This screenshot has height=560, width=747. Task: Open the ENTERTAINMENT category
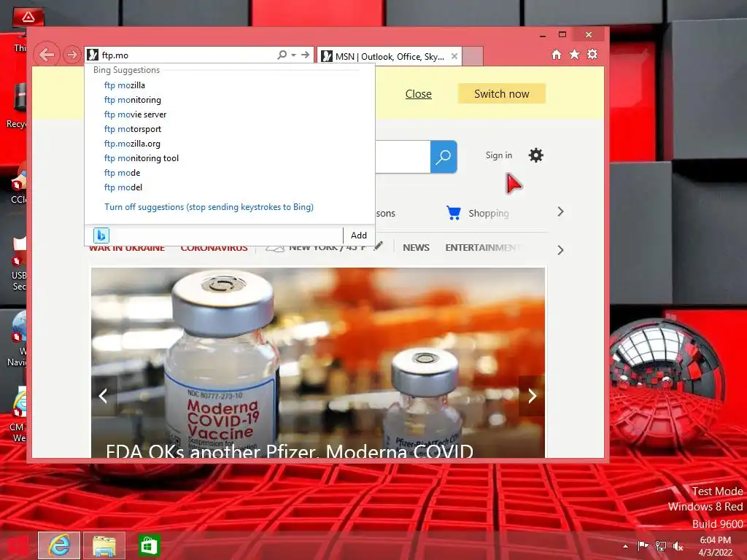[x=484, y=248]
